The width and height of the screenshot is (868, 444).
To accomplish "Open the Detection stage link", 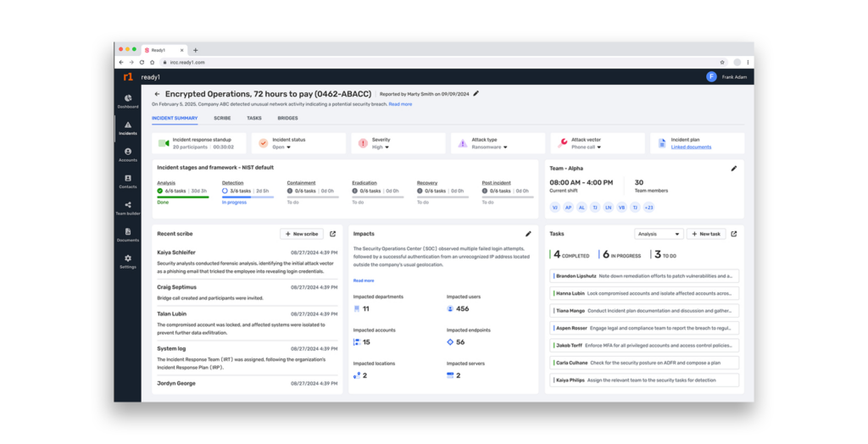I will tap(232, 183).
